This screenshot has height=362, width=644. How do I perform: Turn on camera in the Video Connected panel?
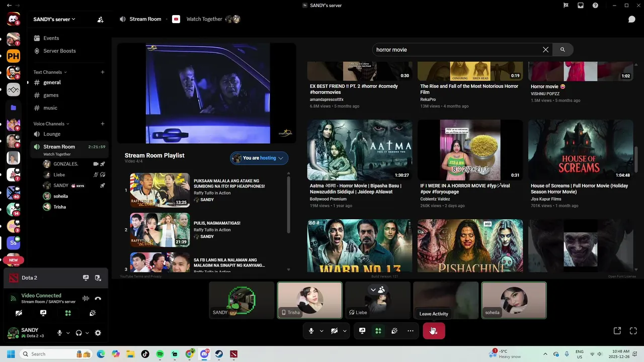pos(19,313)
